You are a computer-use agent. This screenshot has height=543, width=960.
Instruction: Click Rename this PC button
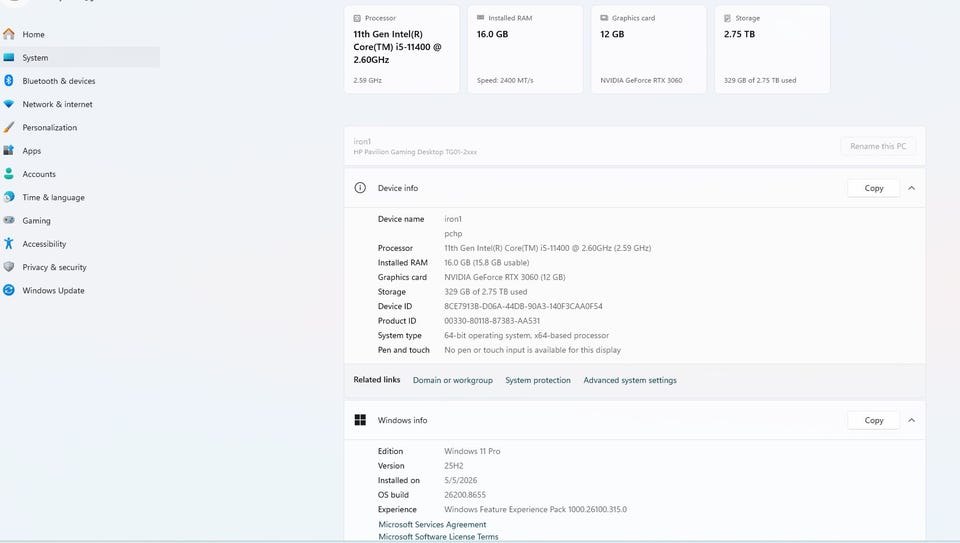click(x=878, y=146)
